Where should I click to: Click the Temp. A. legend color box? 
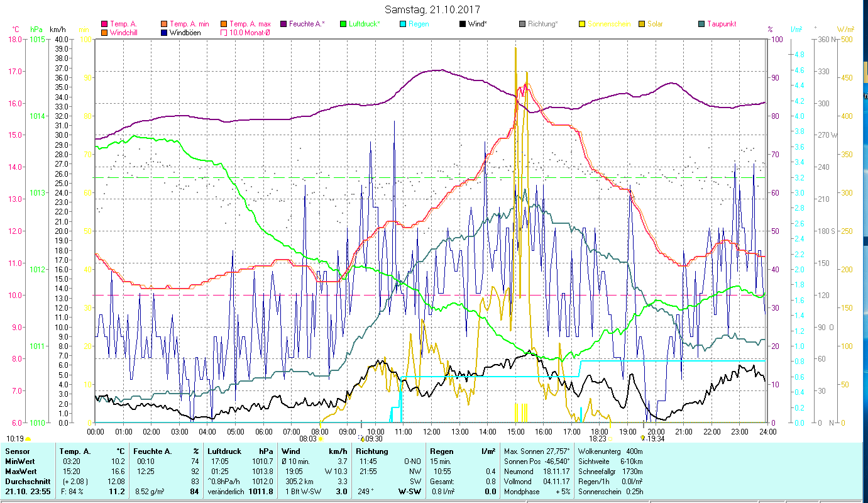click(x=104, y=24)
